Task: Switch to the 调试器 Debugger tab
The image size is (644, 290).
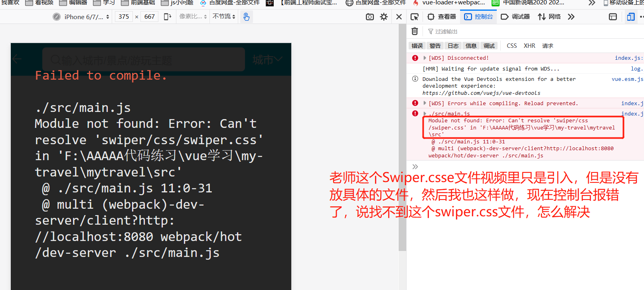Action: click(x=515, y=17)
